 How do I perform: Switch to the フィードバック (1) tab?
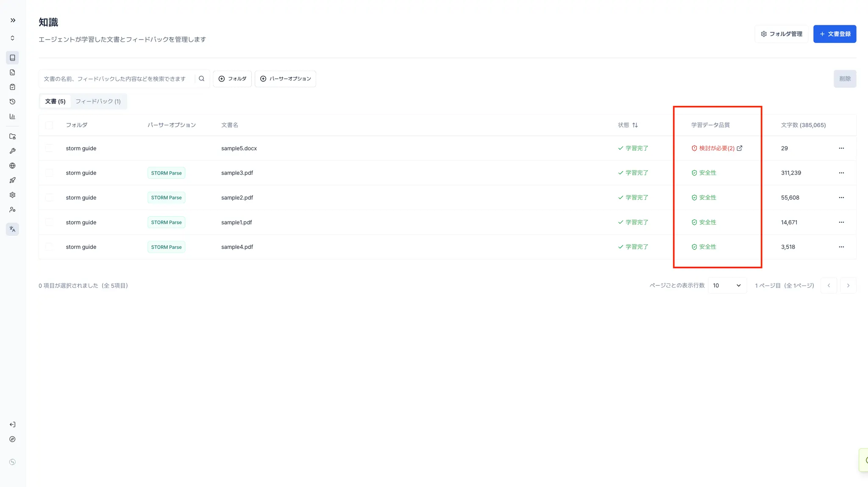(x=98, y=101)
